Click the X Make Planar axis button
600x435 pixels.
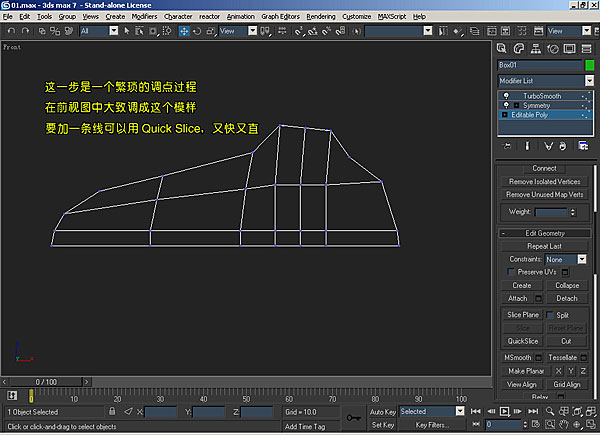(559, 371)
